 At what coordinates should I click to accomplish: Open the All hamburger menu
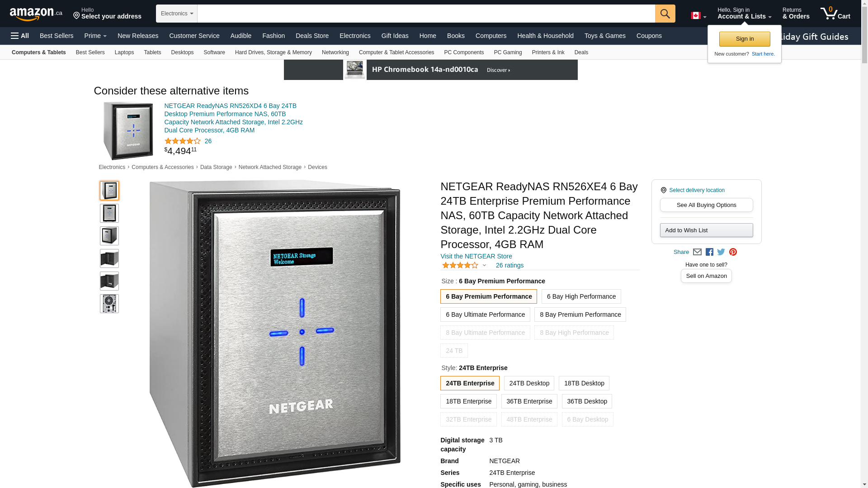(20, 36)
